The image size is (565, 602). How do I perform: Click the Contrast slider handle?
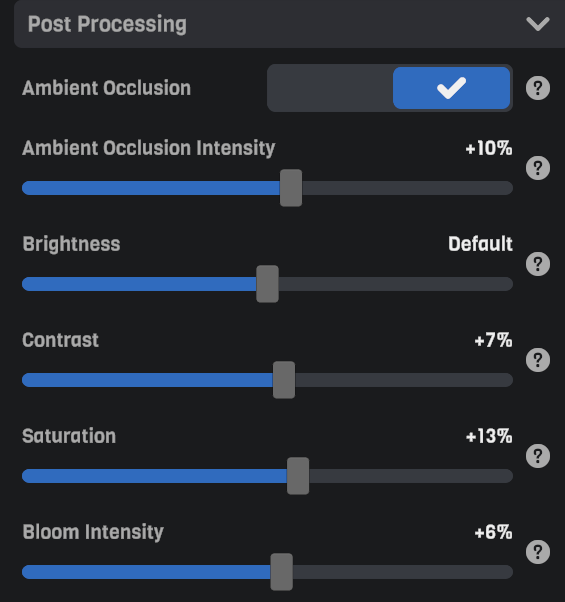284,380
